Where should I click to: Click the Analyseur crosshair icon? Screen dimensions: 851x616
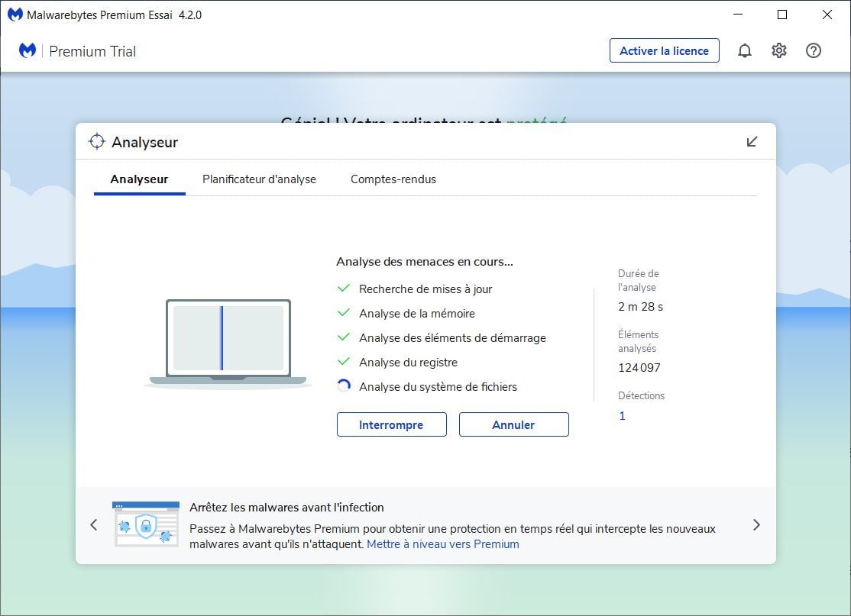click(x=96, y=141)
